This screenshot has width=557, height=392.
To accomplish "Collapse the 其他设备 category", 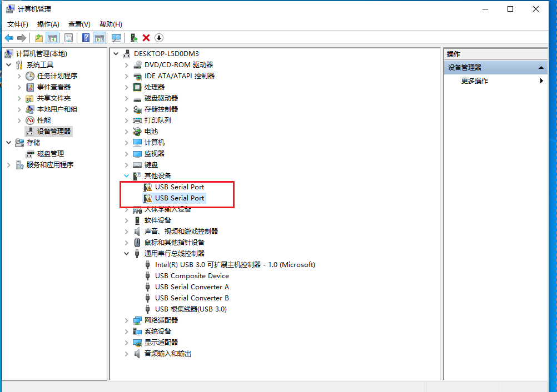I will tap(127, 176).
